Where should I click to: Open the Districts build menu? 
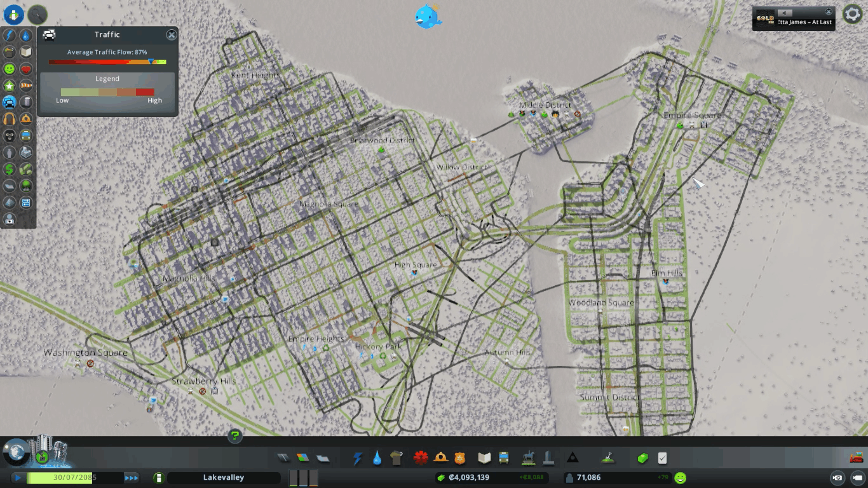pyautogui.click(x=323, y=457)
